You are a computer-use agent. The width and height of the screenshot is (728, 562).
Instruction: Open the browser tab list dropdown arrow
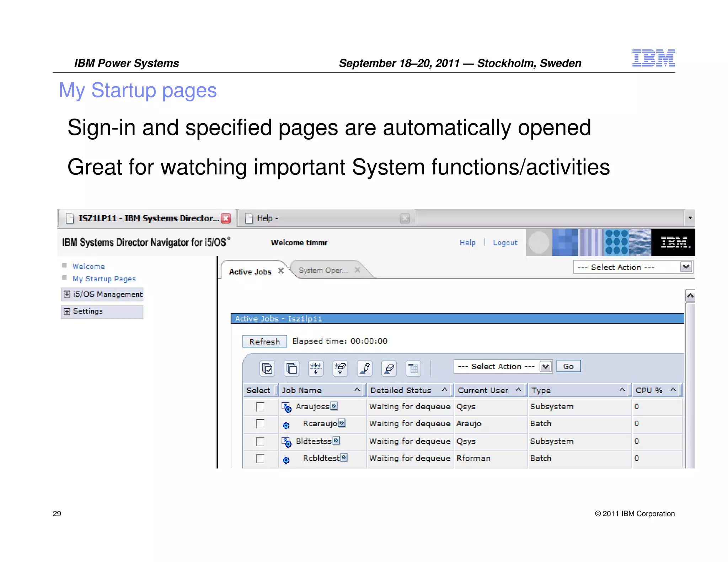(690, 218)
